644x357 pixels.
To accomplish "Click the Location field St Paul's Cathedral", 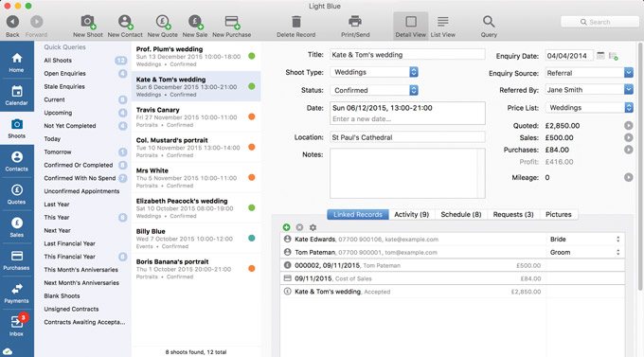I will 407,137.
